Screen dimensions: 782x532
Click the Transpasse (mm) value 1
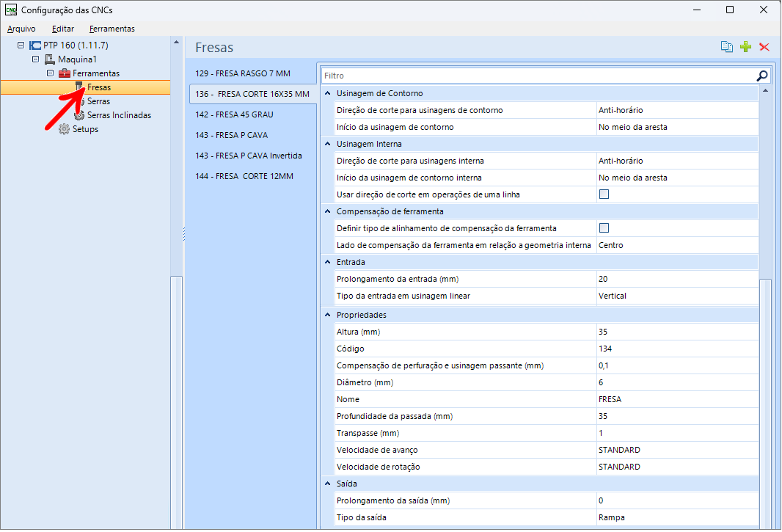pos(677,433)
